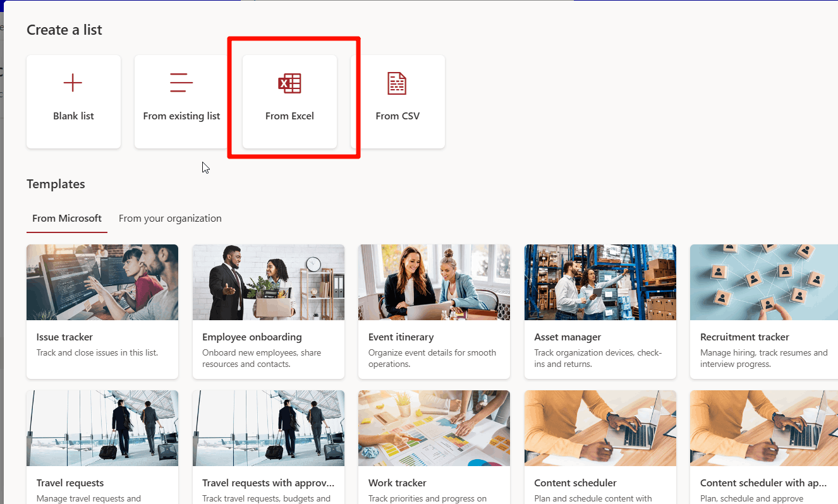Viewport: 838px width, 504px height.
Task: Pick the From CSV label
Action: pos(398,116)
